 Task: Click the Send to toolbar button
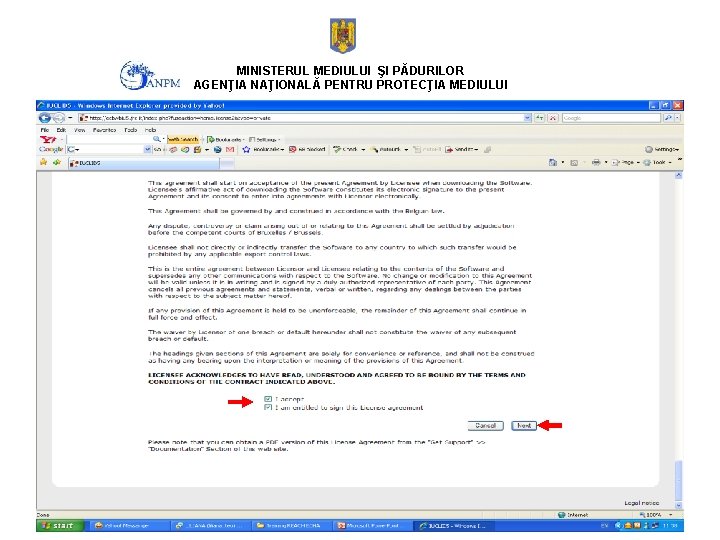[x=461, y=149]
